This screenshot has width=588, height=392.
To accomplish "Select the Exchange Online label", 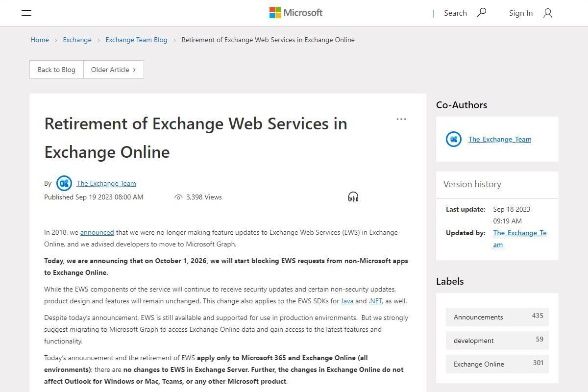I will tap(497, 364).
